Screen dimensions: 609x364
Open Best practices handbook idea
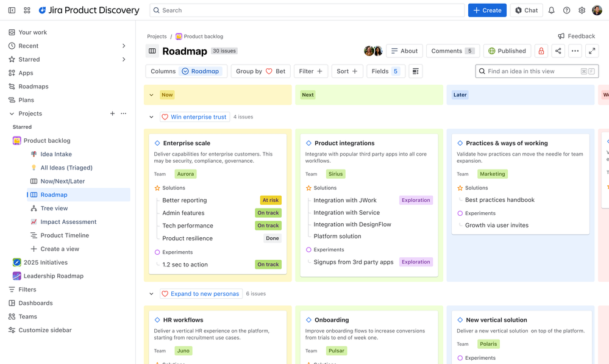click(x=499, y=200)
